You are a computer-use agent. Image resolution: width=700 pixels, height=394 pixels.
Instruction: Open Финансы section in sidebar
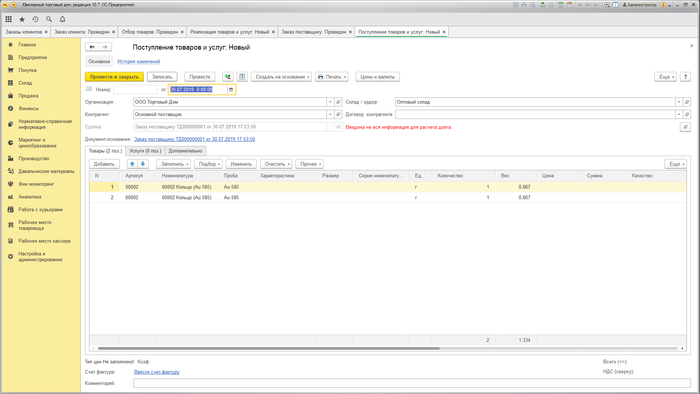coord(29,108)
